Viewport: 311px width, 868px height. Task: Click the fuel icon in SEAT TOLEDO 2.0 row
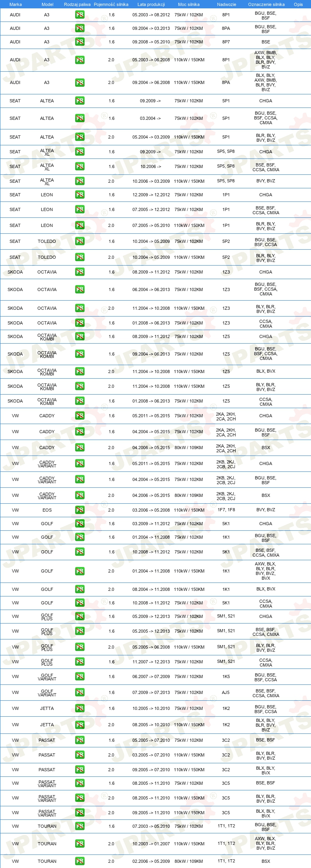(80, 257)
